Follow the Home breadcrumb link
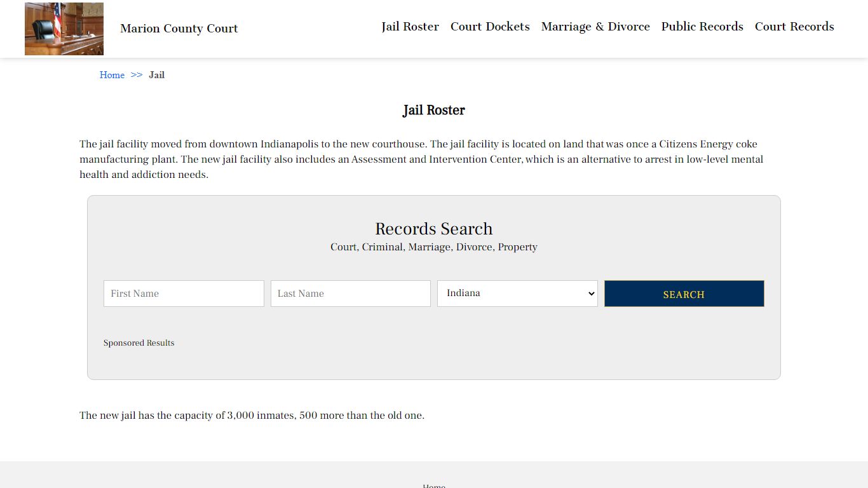The image size is (868, 488). (x=112, y=75)
